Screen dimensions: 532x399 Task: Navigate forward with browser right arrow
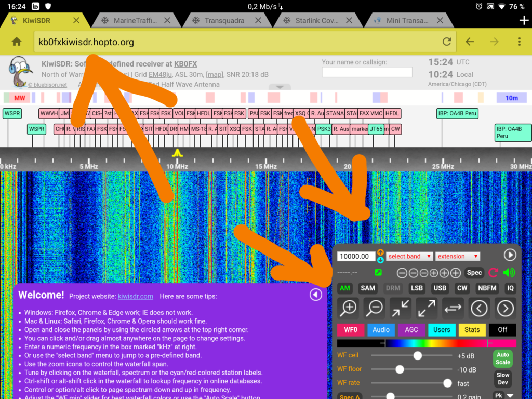tap(495, 42)
